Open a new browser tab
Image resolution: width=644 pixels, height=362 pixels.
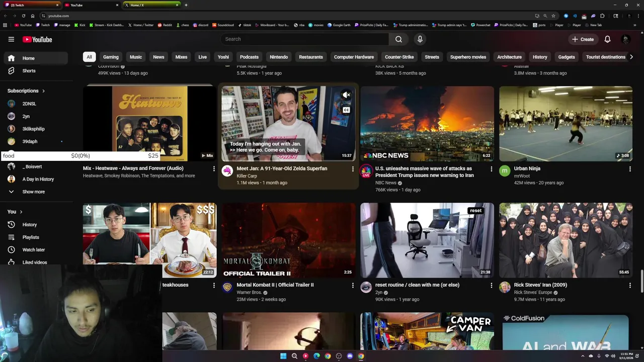pyautogui.click(x=186, y=5)
